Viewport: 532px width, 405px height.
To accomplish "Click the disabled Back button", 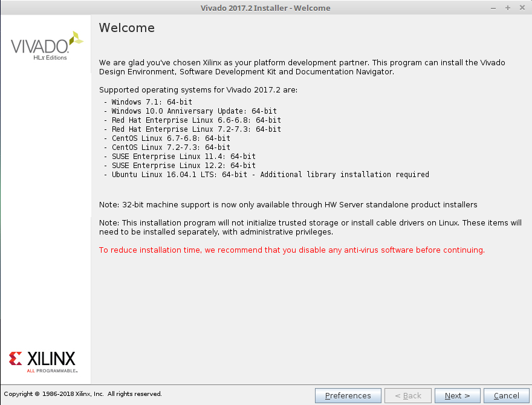I will [x=408, y=395].
